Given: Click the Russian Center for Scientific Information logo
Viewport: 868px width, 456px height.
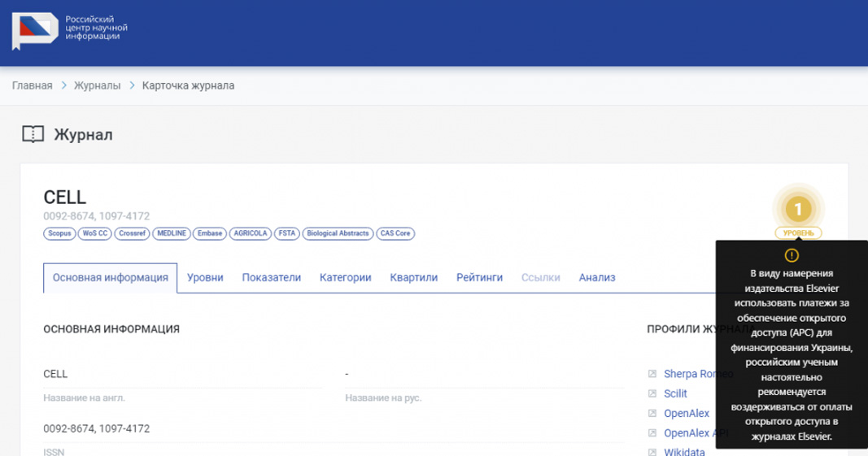Looking at the screenshot, I should tap(70, 30).
